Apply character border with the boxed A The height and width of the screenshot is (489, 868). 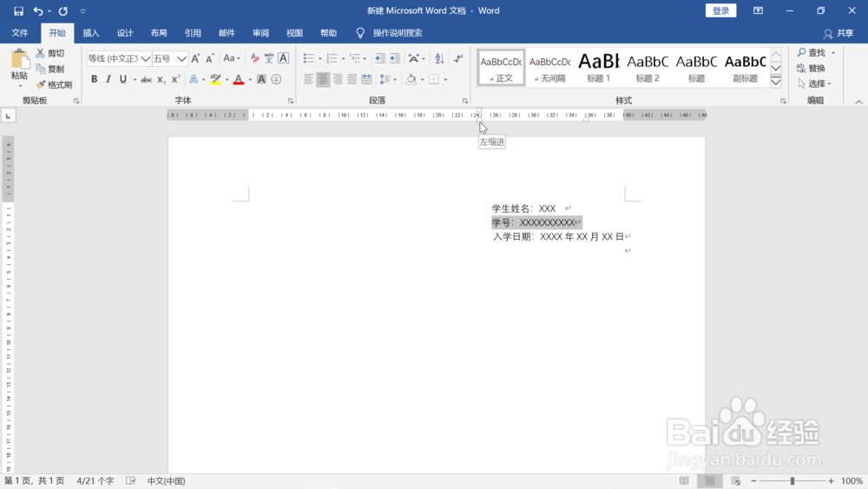tap(284, 58)
